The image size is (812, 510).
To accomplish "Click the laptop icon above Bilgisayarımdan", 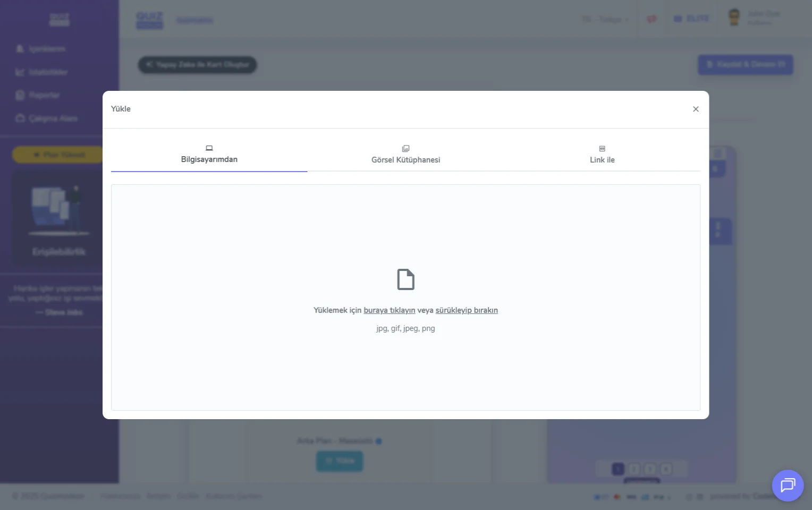I will (209, 148).
